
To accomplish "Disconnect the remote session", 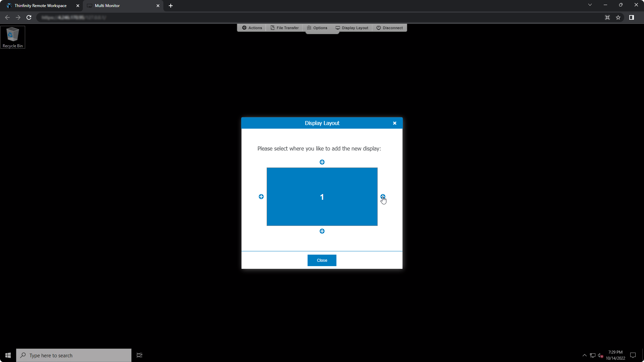I will click(389, 28).
